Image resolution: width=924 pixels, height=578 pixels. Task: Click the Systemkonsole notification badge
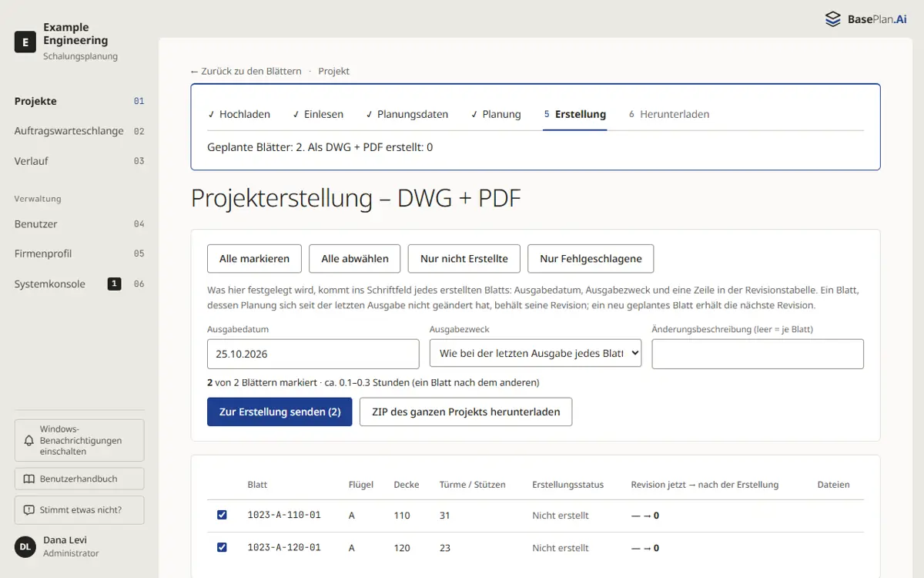click(x=114, y=284)
